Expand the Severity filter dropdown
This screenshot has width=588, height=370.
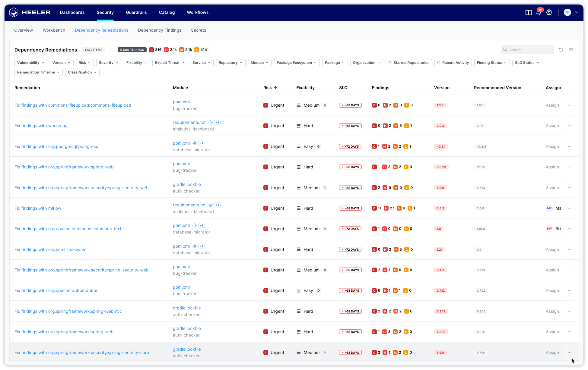(109, 63)
